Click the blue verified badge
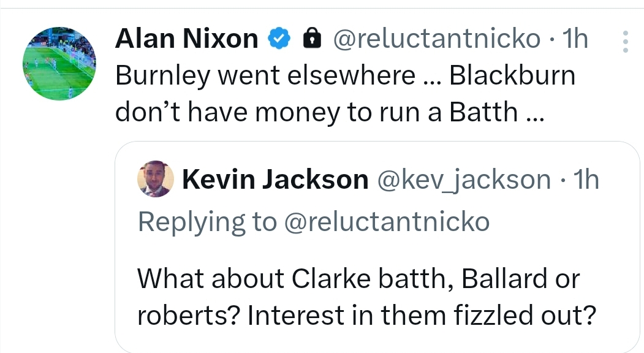 [x=280, y=40]
